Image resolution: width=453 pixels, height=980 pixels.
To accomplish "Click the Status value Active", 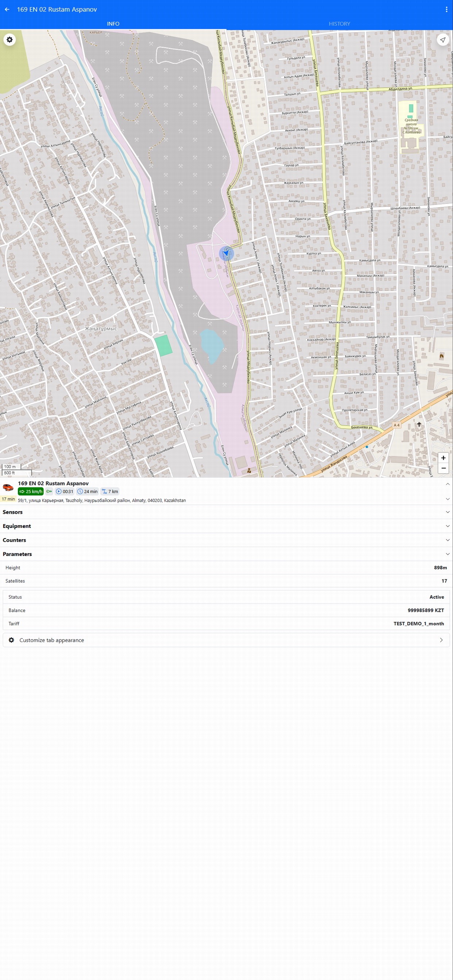I will [x=437, y=597].
